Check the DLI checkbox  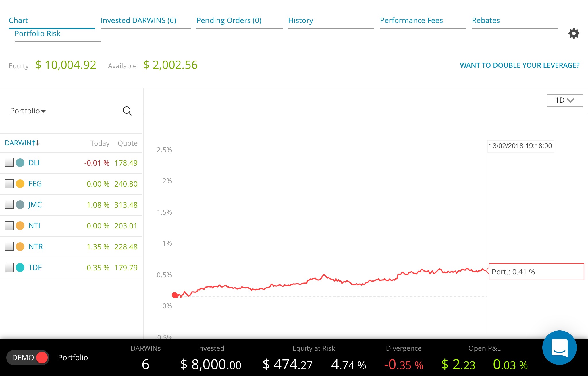tap(9, 163)
